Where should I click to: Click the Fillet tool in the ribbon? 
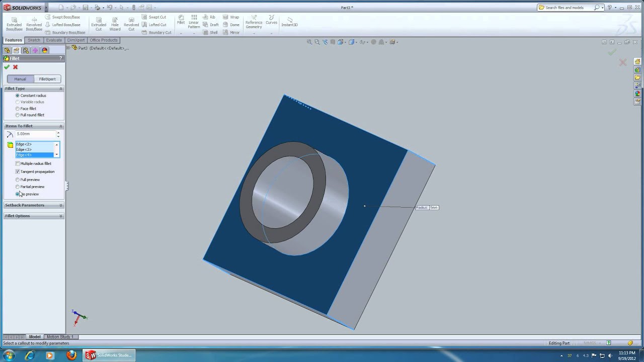pos(181,20)
